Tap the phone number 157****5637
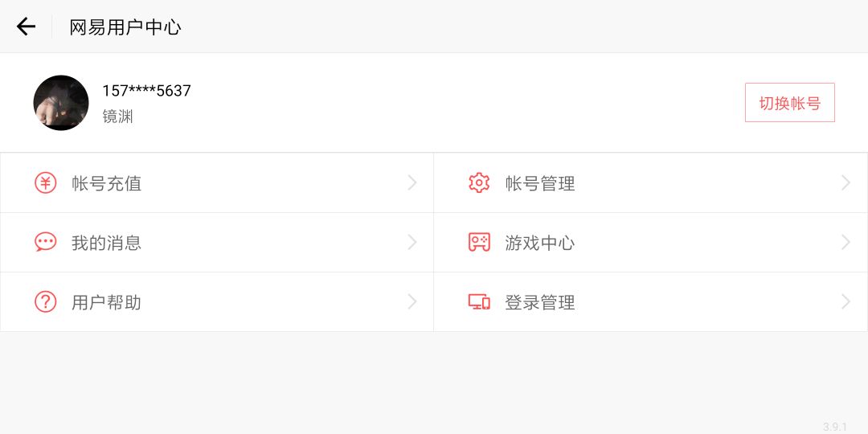Screen dimensions: 868x434 [146, 91]
